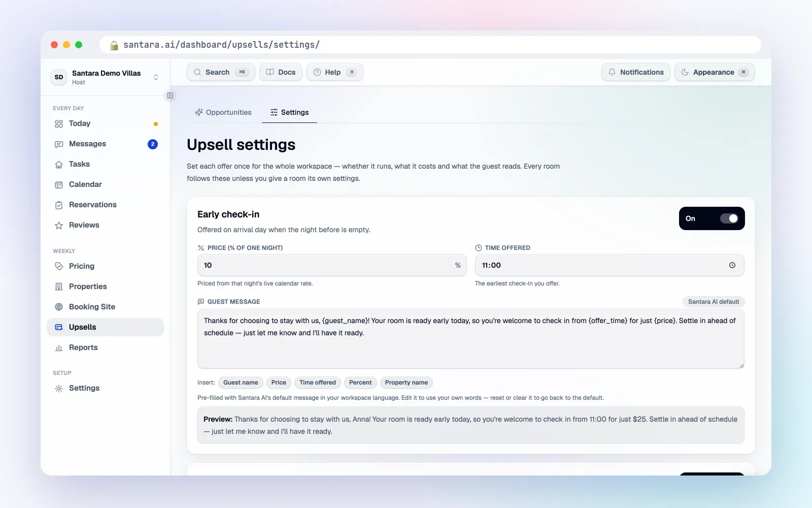Go to Tasks in sidebar
Viewport: 812px width, 508px height.
(x=106, y=164)
